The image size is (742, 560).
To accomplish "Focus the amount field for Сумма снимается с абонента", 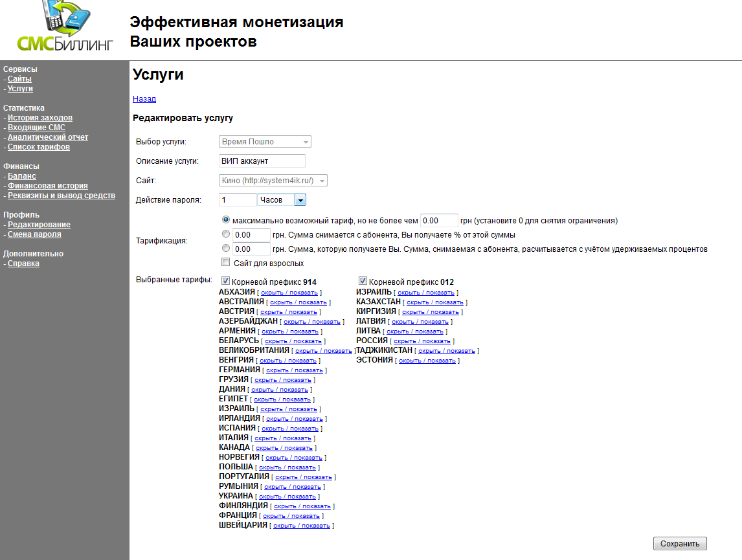I will coord(252,234).
